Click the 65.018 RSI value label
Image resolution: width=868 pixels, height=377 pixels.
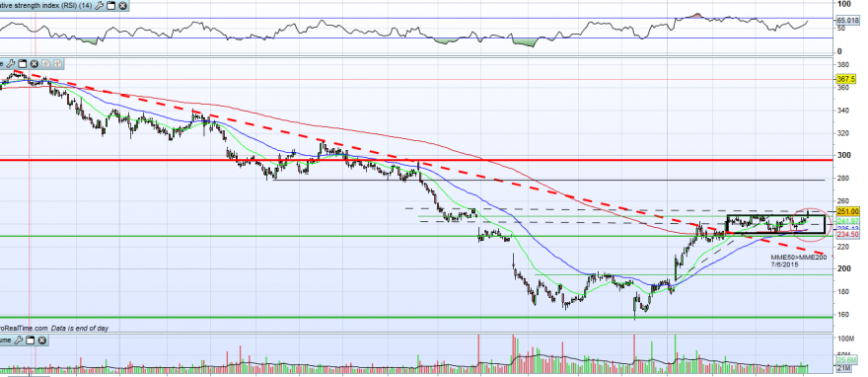coord(847,20)
